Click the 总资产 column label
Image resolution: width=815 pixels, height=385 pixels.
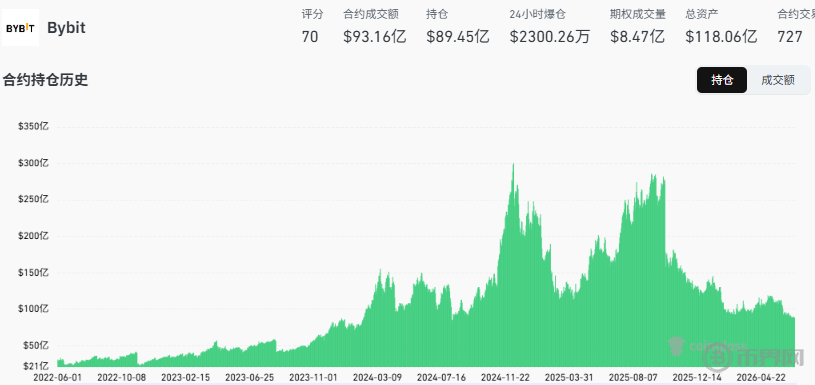click(x=702, y=15)
